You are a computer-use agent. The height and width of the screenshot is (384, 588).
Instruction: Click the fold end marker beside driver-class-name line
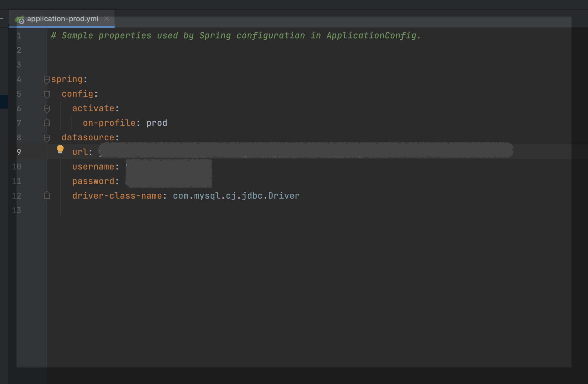pos(46,195)
